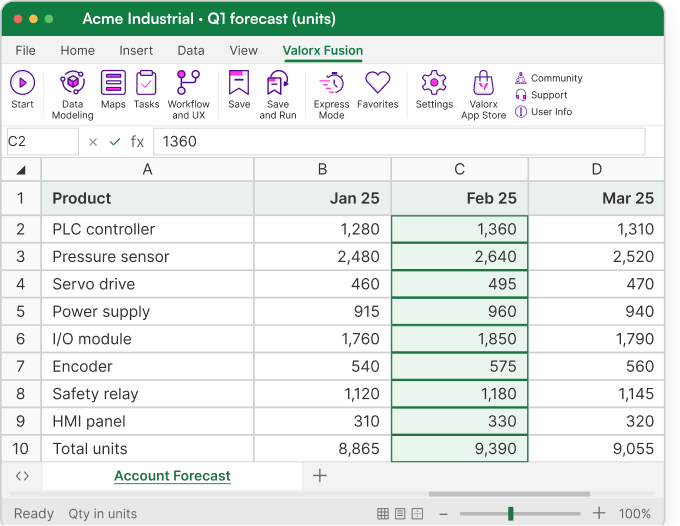Select the I/O module cell
The image size is (680, 526).
[147, 339]
